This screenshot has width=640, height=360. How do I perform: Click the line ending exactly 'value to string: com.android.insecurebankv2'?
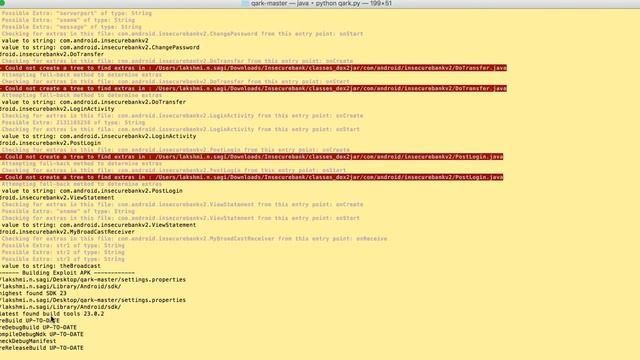(x=75, y=41)
